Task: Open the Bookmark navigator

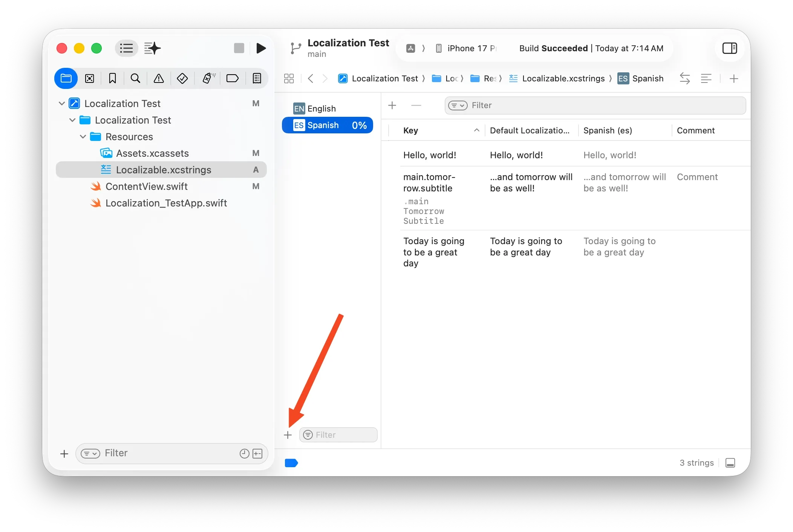Action: pos(112,78)
